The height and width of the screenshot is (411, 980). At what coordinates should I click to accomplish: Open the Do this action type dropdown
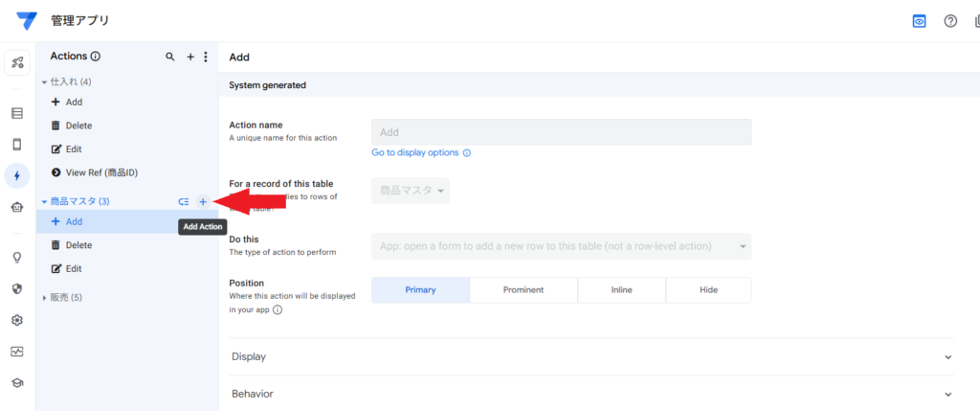[x=561, y=246]
